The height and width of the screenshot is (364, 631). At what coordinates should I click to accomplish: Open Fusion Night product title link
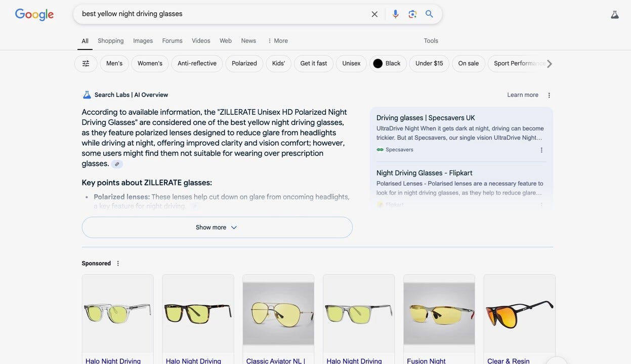(426, 361)
